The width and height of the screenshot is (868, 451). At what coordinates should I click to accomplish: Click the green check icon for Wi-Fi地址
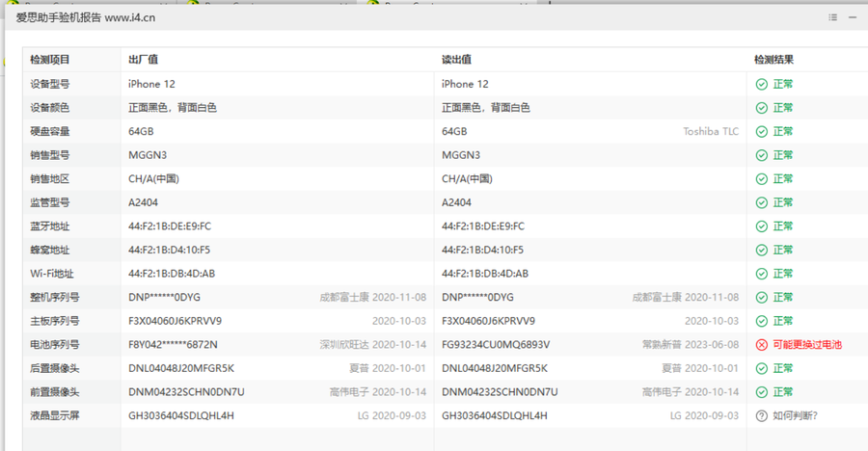(762, 274)
